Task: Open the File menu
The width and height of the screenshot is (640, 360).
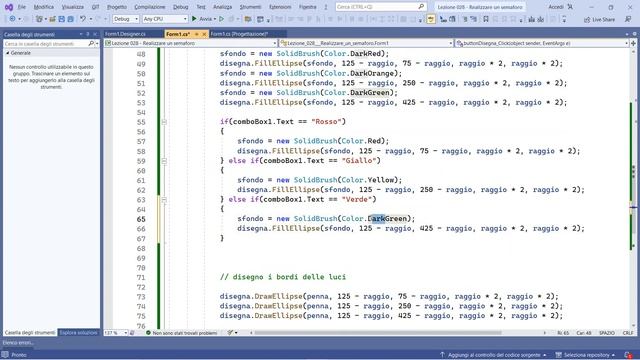Action: point(22,7)
